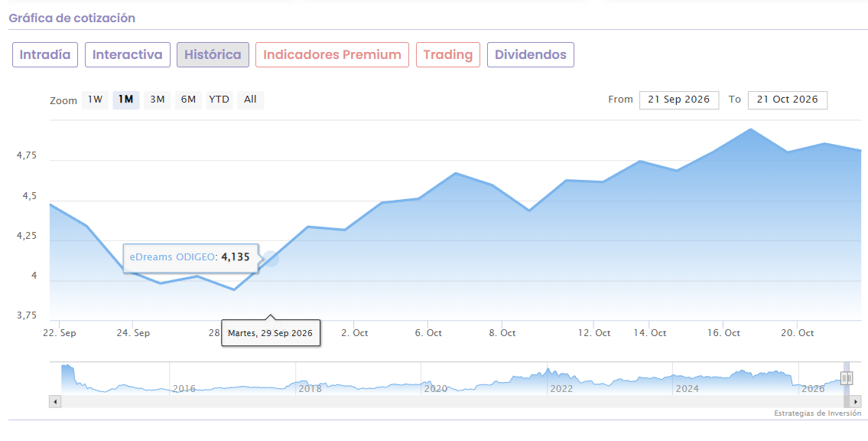
Task: Click the highlighted 29 Sep data point
Action: click(271, 259)
